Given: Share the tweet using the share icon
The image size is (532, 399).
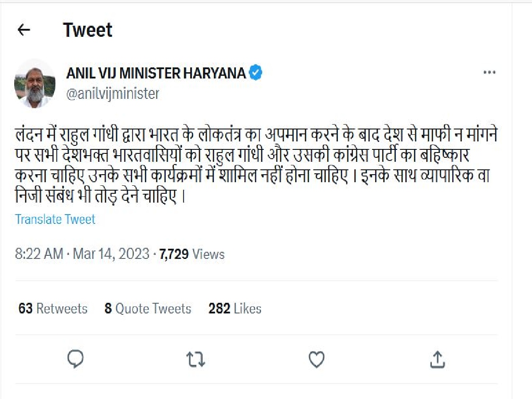Looking at the screenshot, I should [437, 359].
